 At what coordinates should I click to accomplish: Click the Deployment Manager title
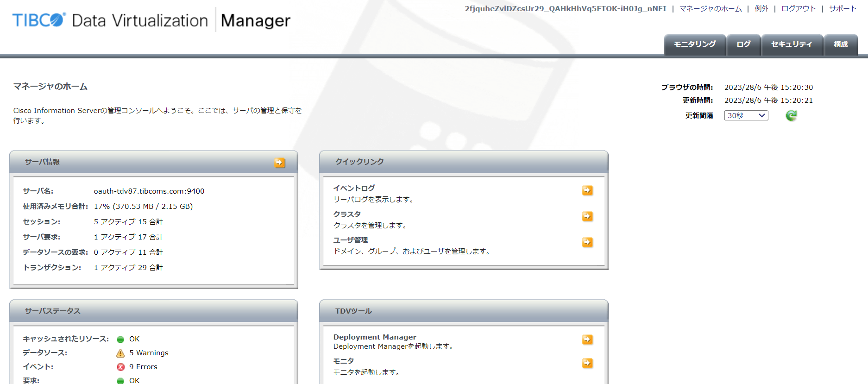click(x=375, y=337)
